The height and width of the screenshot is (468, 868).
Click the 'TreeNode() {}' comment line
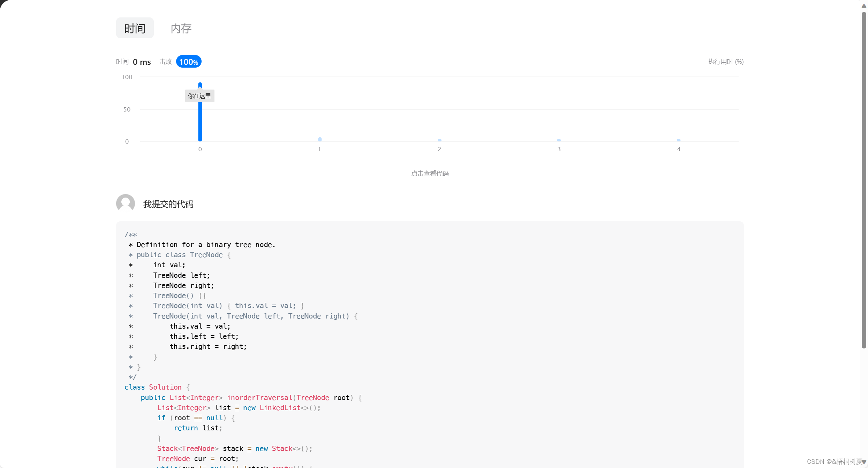click(180, 296)
